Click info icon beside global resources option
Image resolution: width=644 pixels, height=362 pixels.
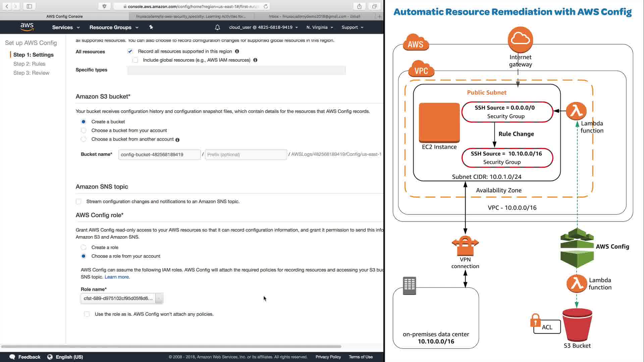[255, 60]
